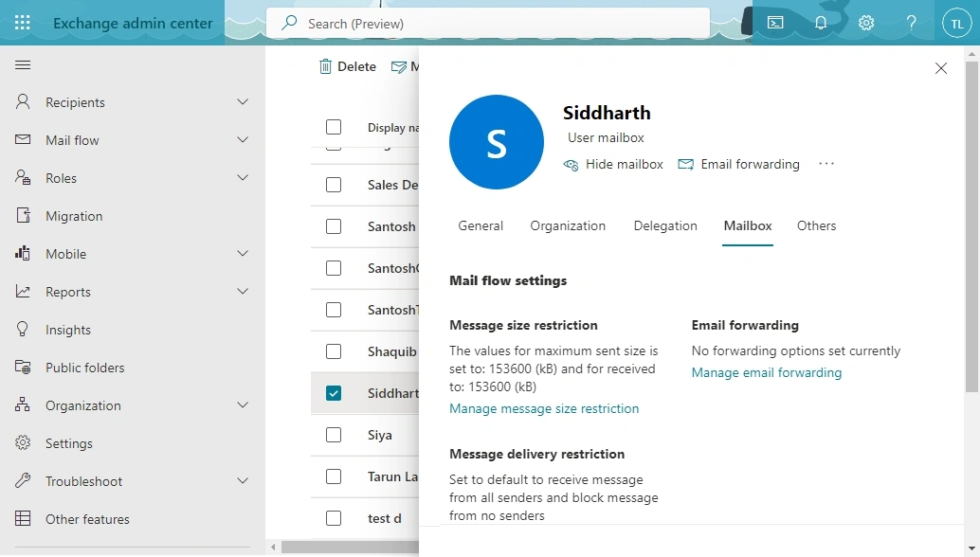Image resolution: width=980 pixels, height=557 pixels.
Task: Check the Siya row checkbox
Action: pos(334,435)
